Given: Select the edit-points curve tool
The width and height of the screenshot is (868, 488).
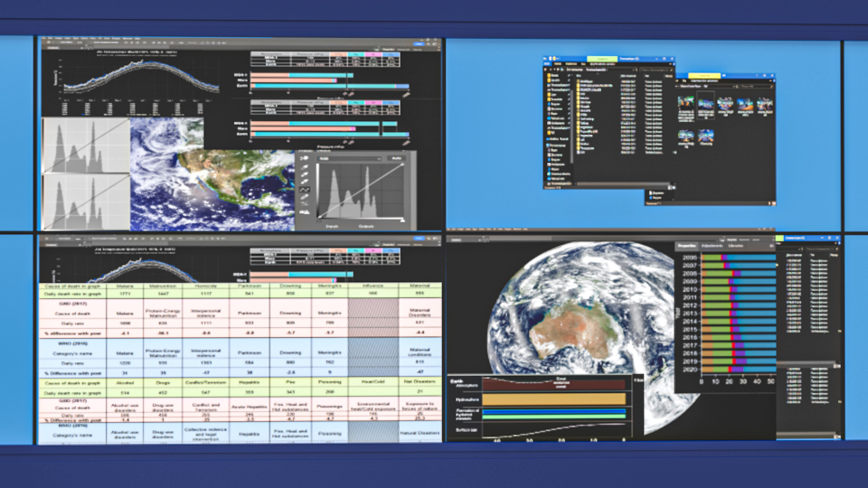Looking at the screenshot, I should pos(305,189).
